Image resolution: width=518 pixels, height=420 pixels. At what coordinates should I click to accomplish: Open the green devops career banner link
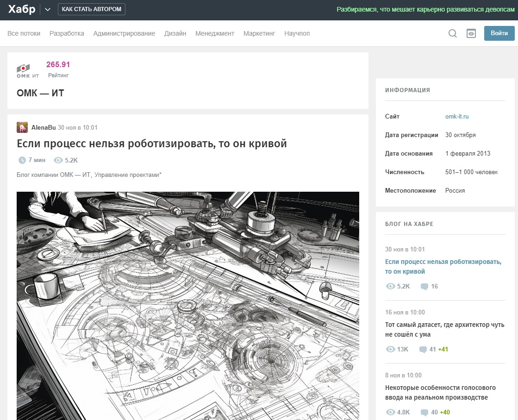(425, 9)
